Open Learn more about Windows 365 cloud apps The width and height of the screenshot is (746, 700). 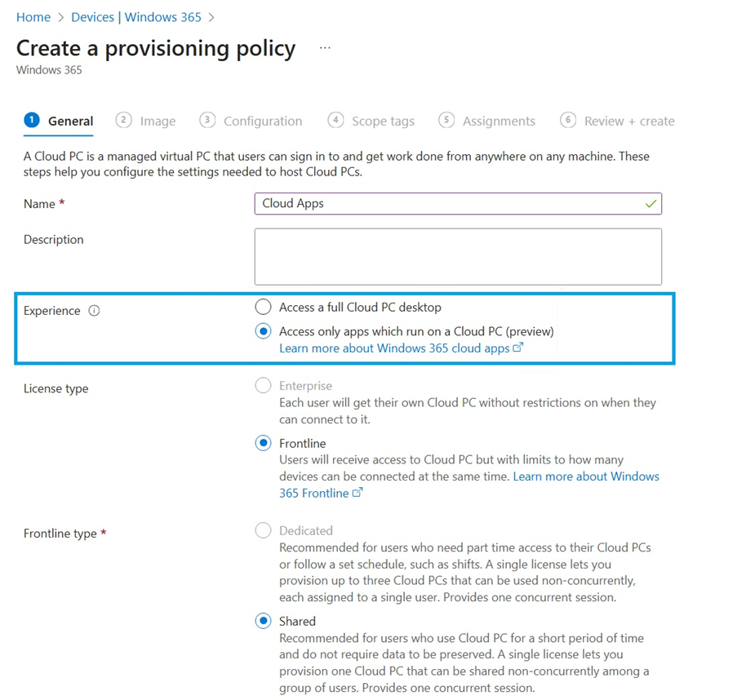(x=394, y=348)
